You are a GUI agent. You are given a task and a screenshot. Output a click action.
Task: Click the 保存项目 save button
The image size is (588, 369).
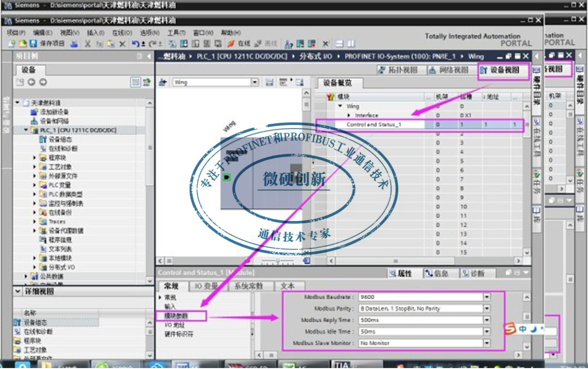pos(47,44)
